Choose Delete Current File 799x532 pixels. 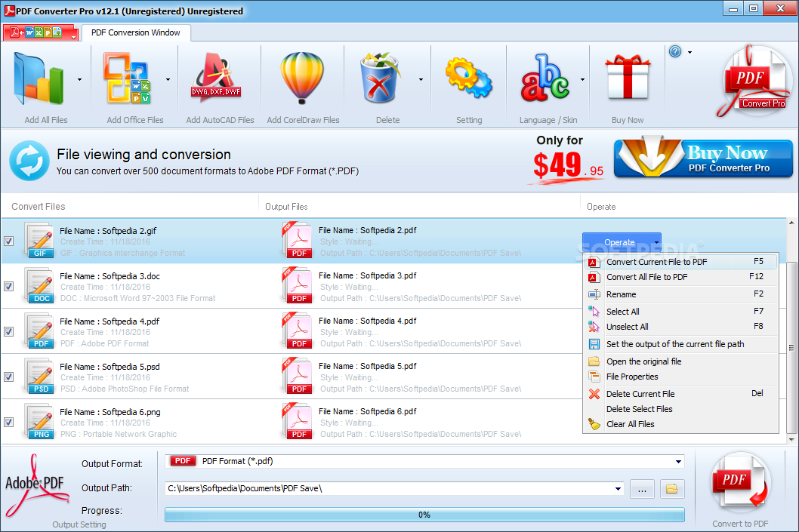[x=680, y=394]
